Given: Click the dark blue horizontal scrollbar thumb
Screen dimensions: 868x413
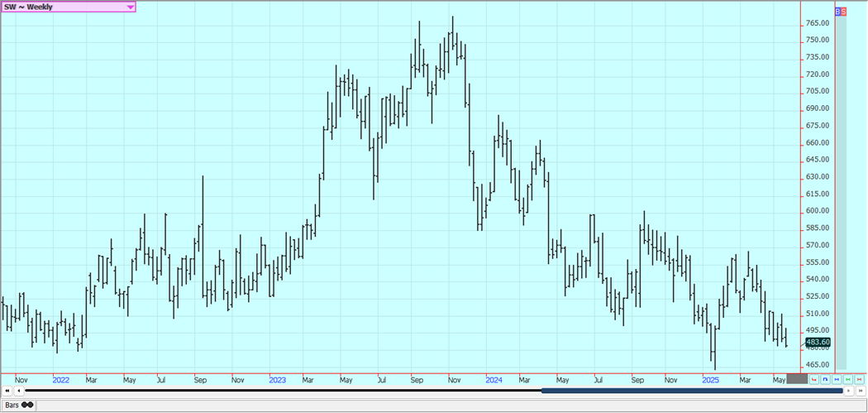Looking at the screenshot, I should pos(692,391).
